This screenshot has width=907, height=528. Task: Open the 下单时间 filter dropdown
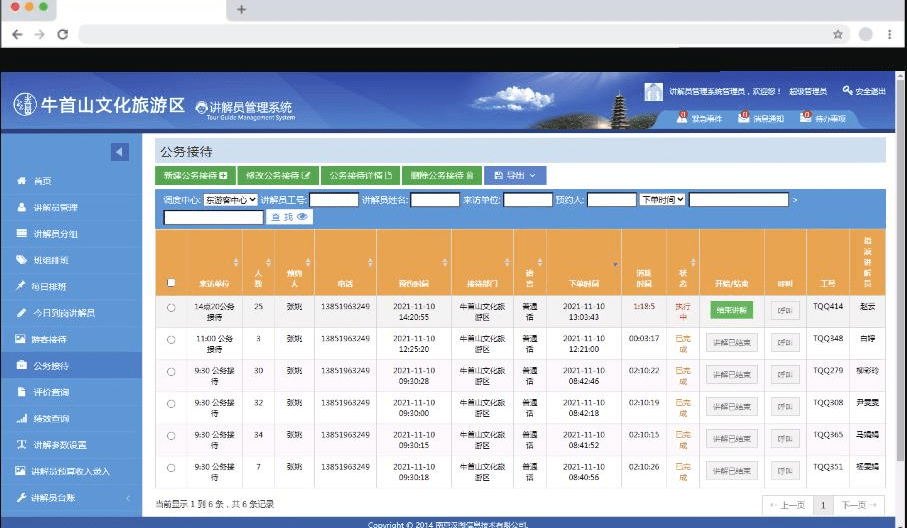click(x=662, y=200)
